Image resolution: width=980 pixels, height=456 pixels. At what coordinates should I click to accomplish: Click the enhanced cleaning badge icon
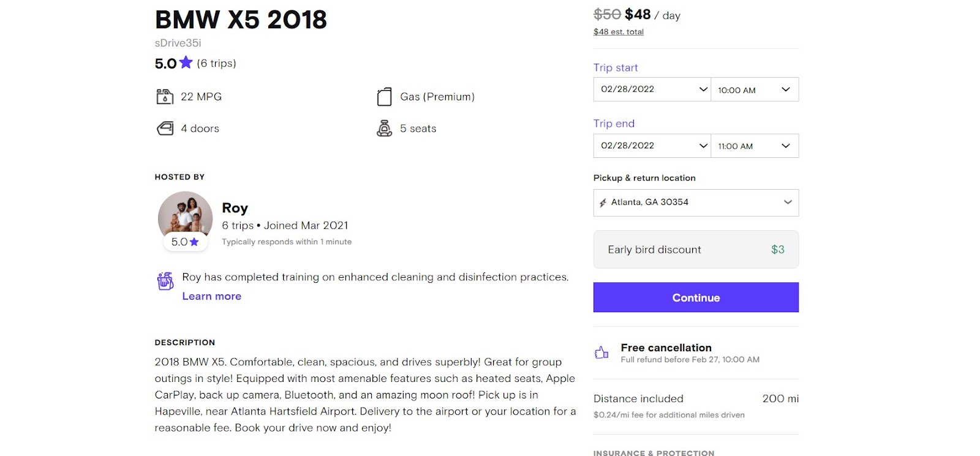(165, 281)
